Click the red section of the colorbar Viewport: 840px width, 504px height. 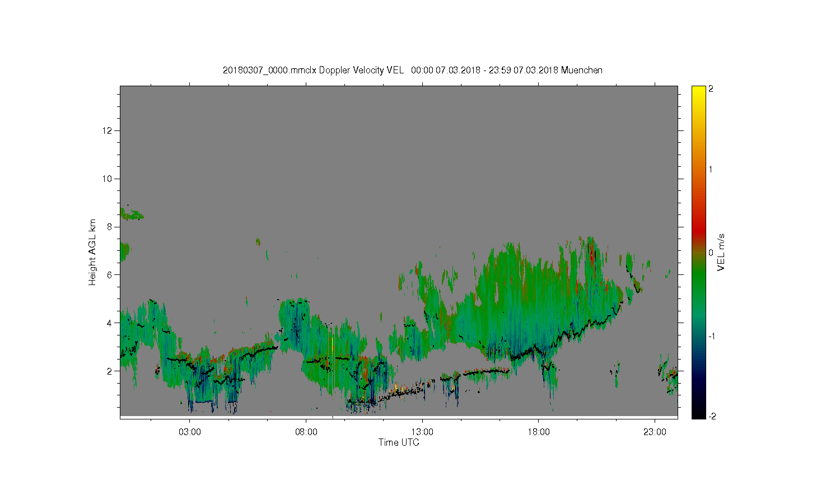point(698,230)
